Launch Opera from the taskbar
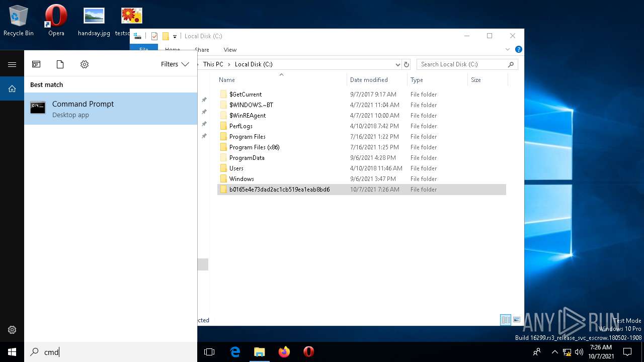This screenshot has height=362, width=644. click(309, 352)
